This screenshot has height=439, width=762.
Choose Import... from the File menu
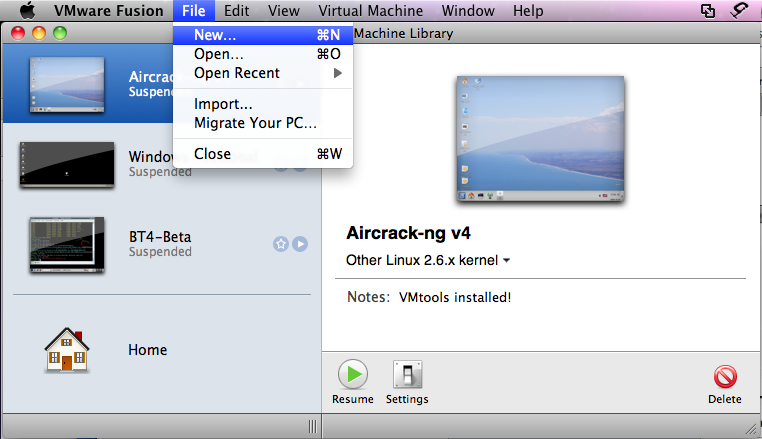point(263,104)
